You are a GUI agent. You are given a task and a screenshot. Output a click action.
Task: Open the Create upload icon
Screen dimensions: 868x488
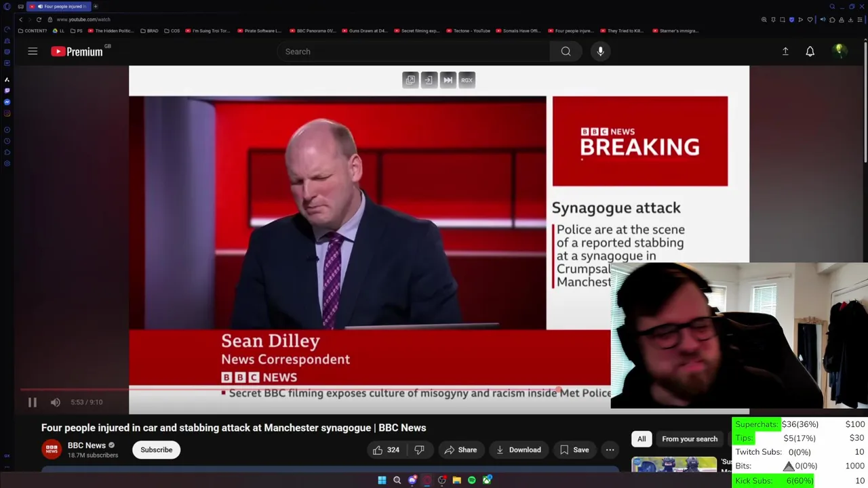click(785, 52)
